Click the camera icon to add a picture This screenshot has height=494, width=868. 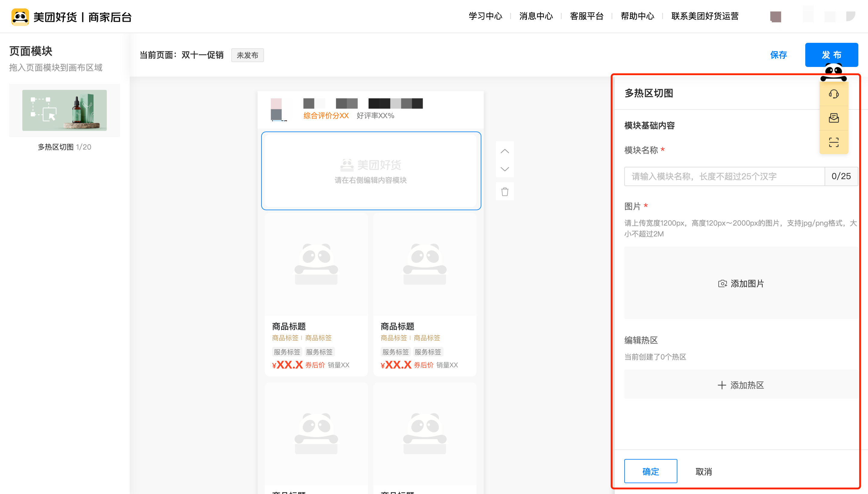tap(723, 283)
